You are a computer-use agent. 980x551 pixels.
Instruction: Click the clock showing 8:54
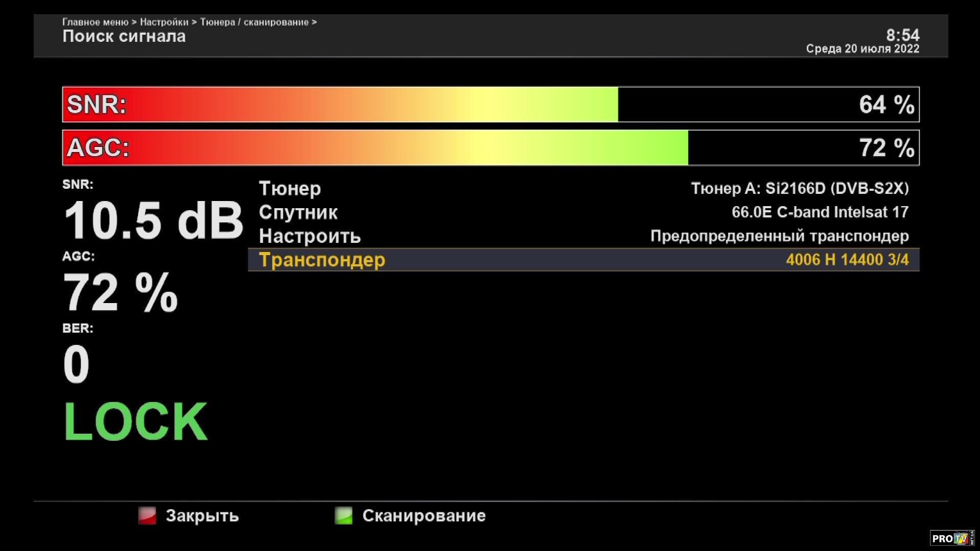click(x=902, y=35)
